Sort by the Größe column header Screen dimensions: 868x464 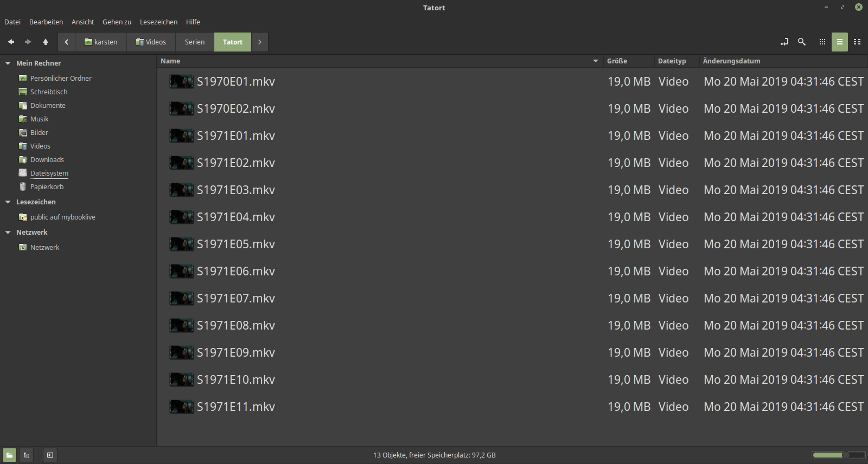(x=629, y=61)
